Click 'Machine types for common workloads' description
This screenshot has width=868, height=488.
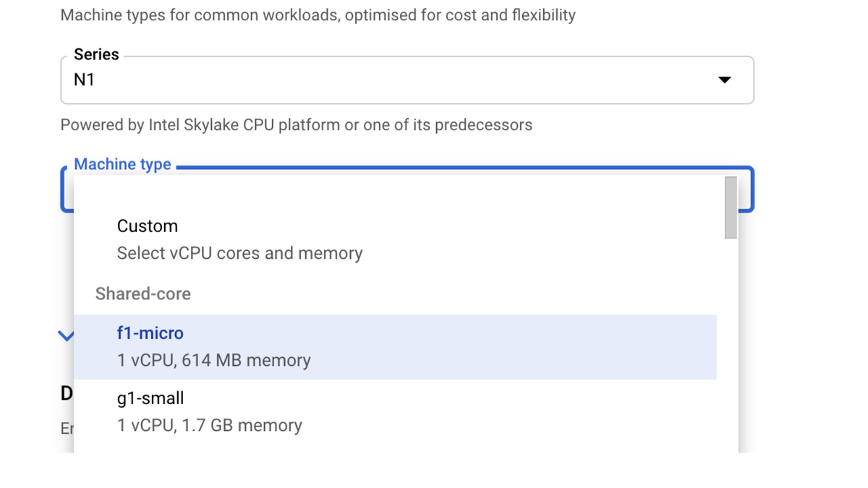pyautogui.click(x=318, y=15)
